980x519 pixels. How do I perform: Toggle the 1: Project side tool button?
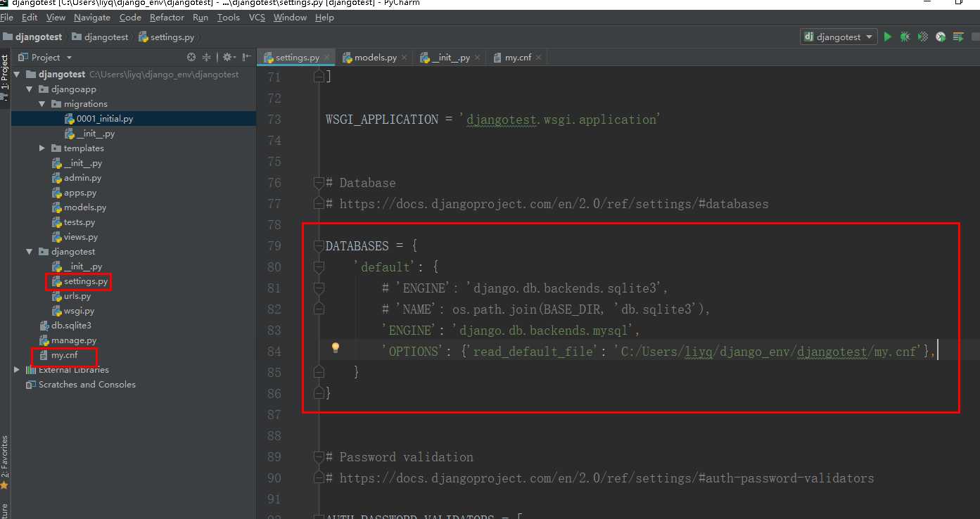click(x=5, y=78)
